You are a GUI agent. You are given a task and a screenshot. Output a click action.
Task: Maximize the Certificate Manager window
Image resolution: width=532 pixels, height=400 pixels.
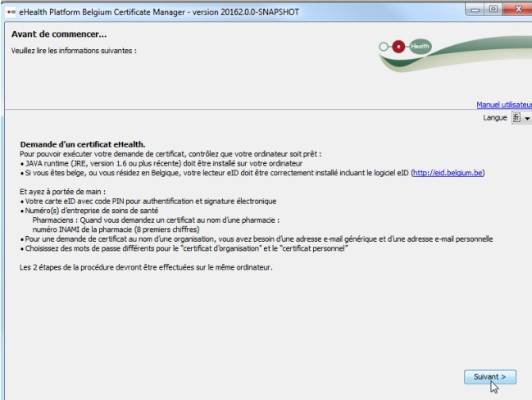(493, 10)
